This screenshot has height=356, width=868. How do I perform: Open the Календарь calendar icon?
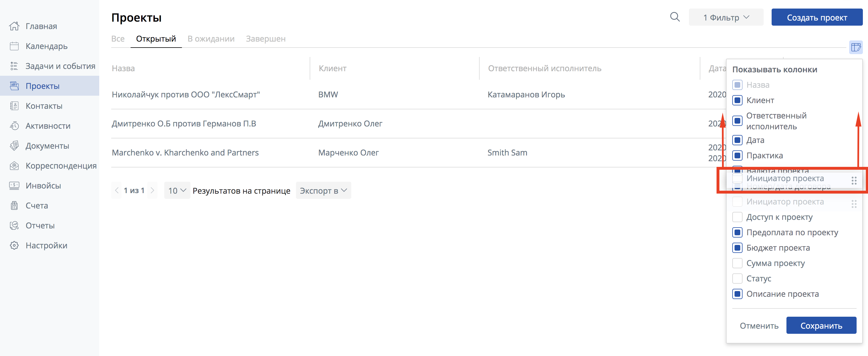[x=14, y=46]
